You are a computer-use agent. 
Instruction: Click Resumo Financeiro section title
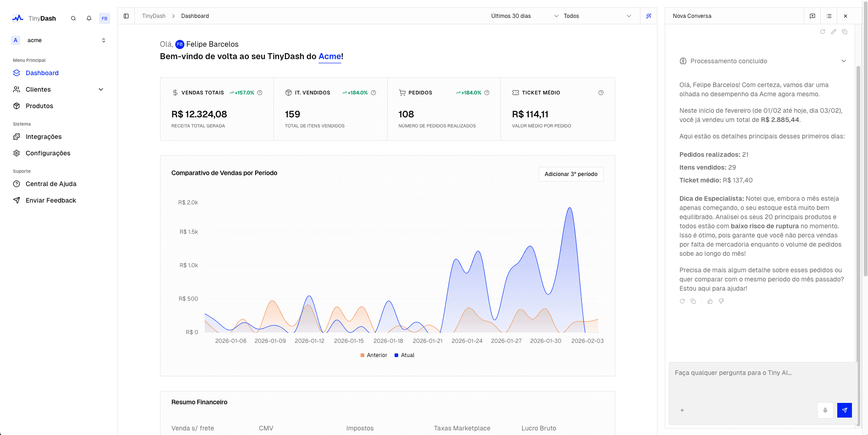[x=199, y=402]
